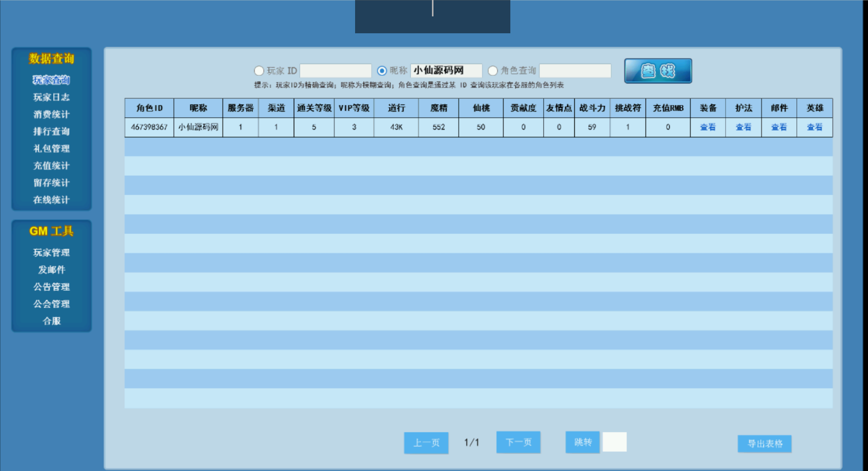Click the blue 查找 search button
Image resolution: width=868 pixels, height=471 pixels.
coord(658,71)
